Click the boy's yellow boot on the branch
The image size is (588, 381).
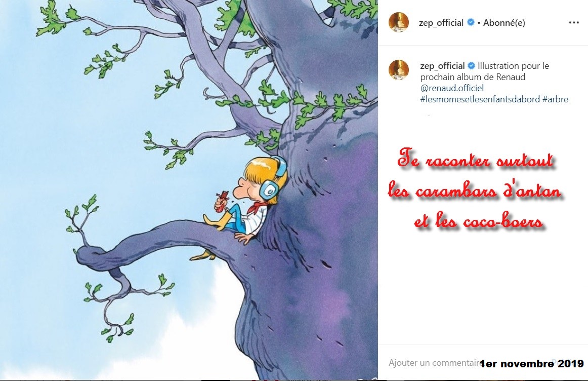pos(215,221)
